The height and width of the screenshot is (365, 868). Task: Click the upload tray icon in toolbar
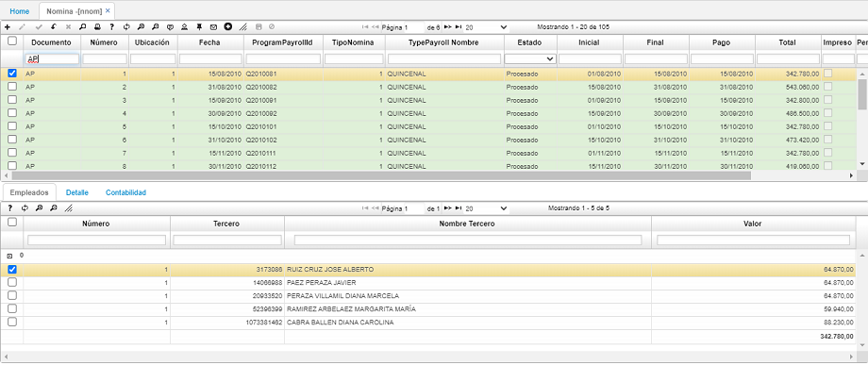coord(185,27)
